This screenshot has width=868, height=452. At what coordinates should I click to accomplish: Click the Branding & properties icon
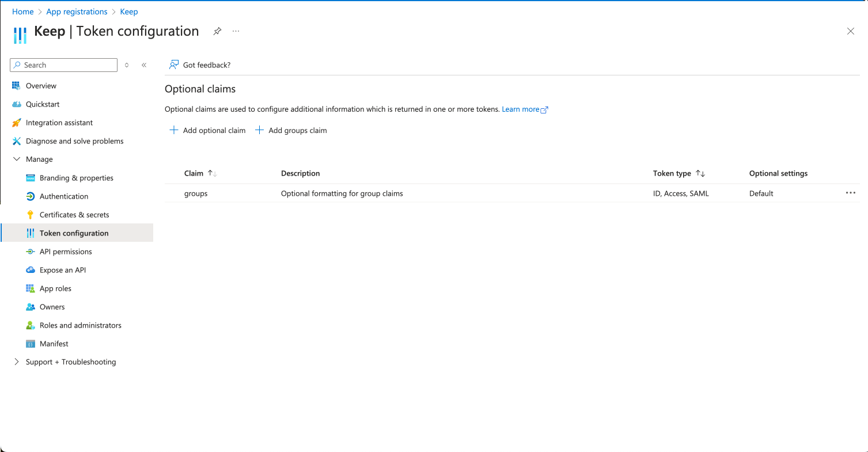click(31, 178)
